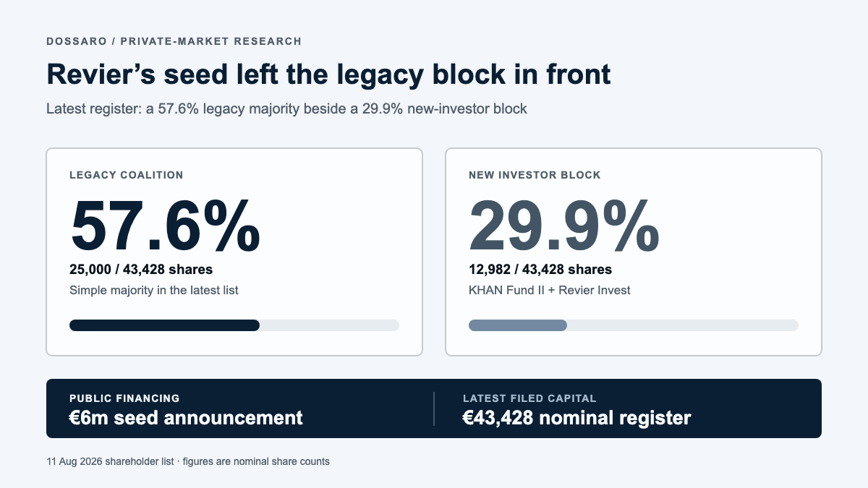Click the subtitle about the latest register
Image resolution: width=868 pixels, height=488 pixels.
point(286,109)
